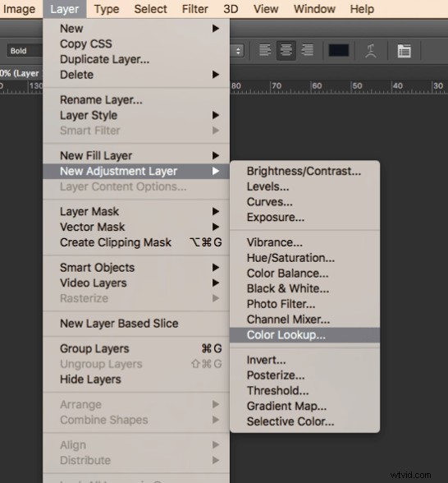Click the Layer menu in the menu bar
Screen dimensions: 448x483
pyautogui.click(x=65, y=9)
